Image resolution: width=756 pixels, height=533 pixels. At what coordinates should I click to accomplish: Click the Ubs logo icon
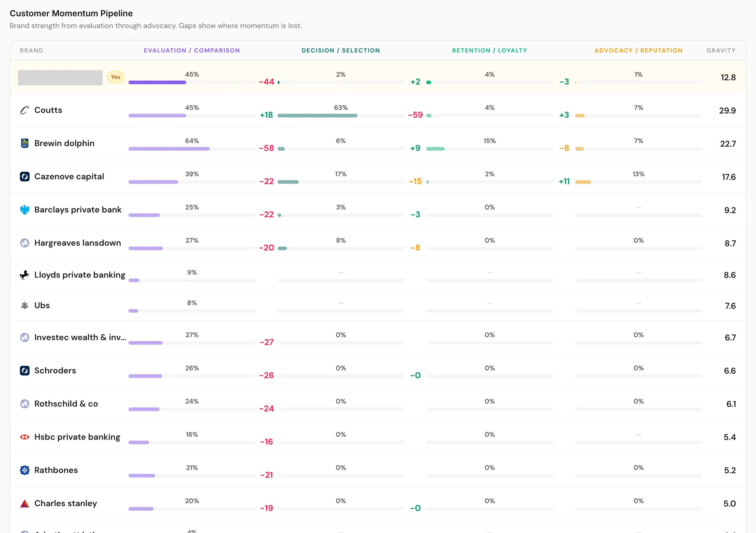point(25,305)
